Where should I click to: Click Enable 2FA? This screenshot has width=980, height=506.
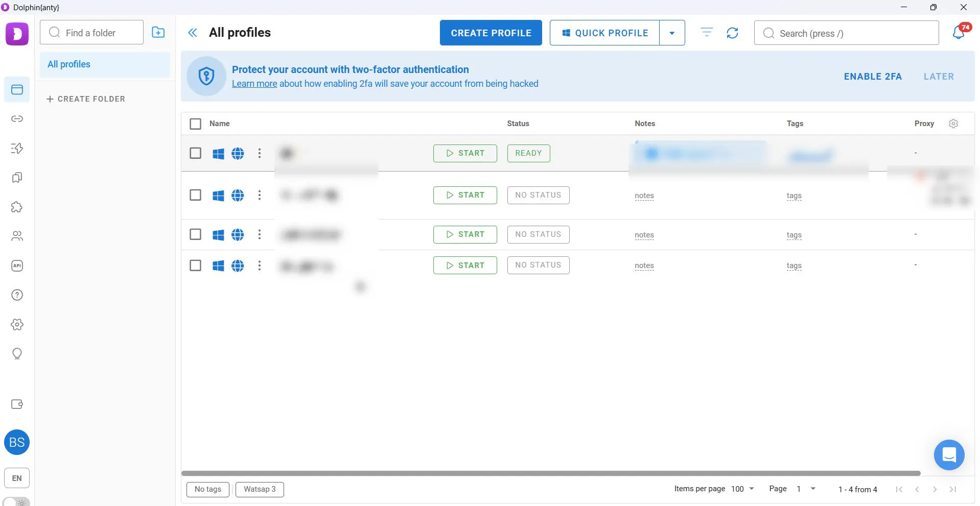(873, 76)
